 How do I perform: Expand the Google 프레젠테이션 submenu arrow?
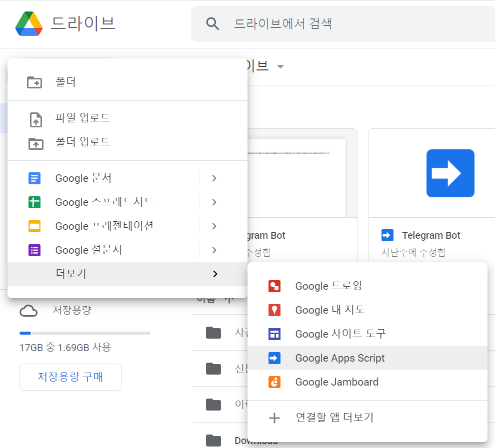[x=214, y=226]
